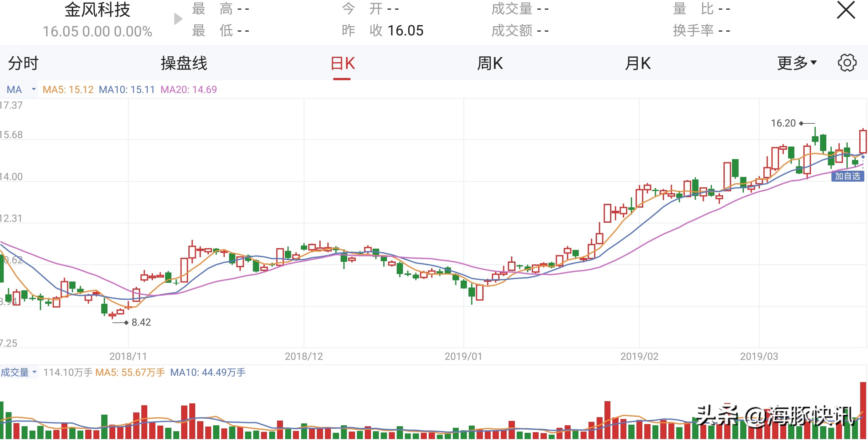Click the 114.10万手 volume value
The width and height of the screenshot is (868, 440).
(x=68, y=372)
